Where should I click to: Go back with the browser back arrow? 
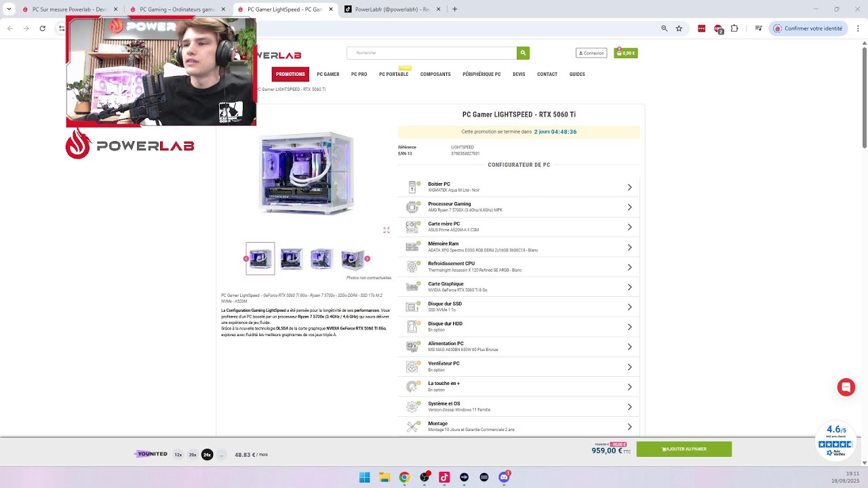[9, 28]
